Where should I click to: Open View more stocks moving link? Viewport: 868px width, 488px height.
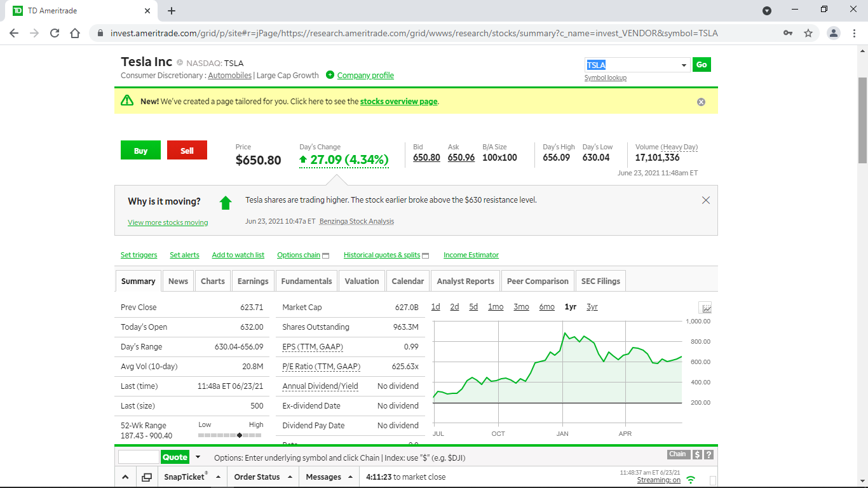pyautogui.click(x=168, y=222)
